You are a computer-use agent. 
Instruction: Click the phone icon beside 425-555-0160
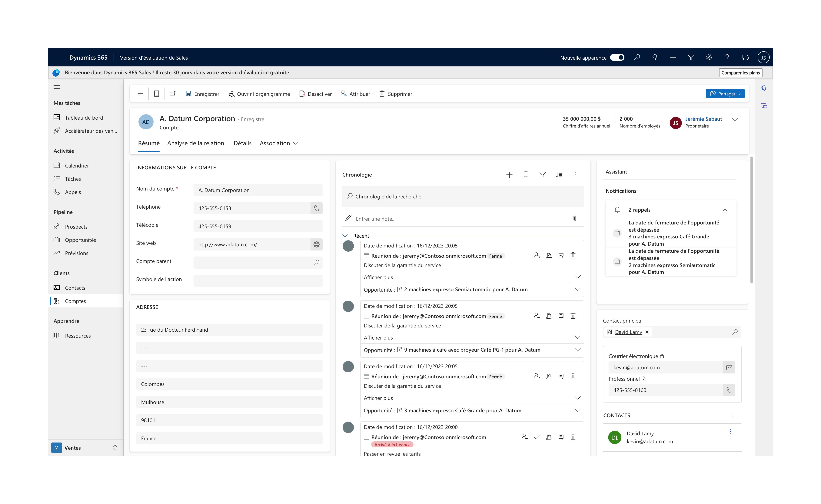[x=729, y=390]
